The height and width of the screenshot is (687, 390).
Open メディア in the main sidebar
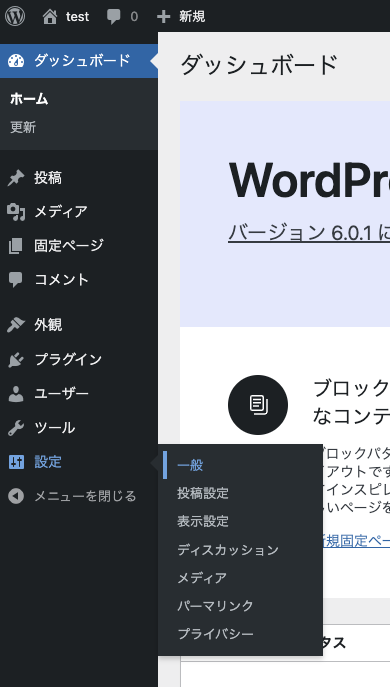point(61,212)
